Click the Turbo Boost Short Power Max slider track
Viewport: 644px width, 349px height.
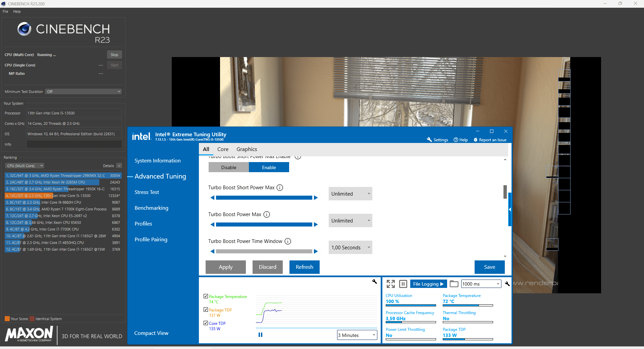tap(264, 198)
